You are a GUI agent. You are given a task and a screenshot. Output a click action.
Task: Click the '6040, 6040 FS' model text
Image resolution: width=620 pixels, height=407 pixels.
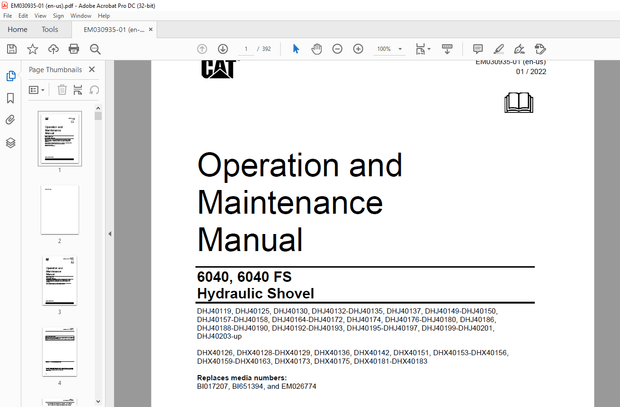click(244, 277)
